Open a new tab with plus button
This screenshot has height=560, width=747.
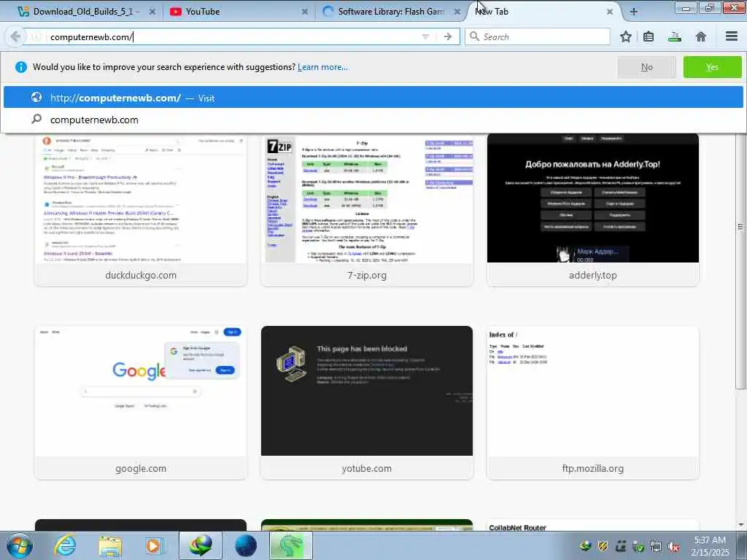point(634,12)
